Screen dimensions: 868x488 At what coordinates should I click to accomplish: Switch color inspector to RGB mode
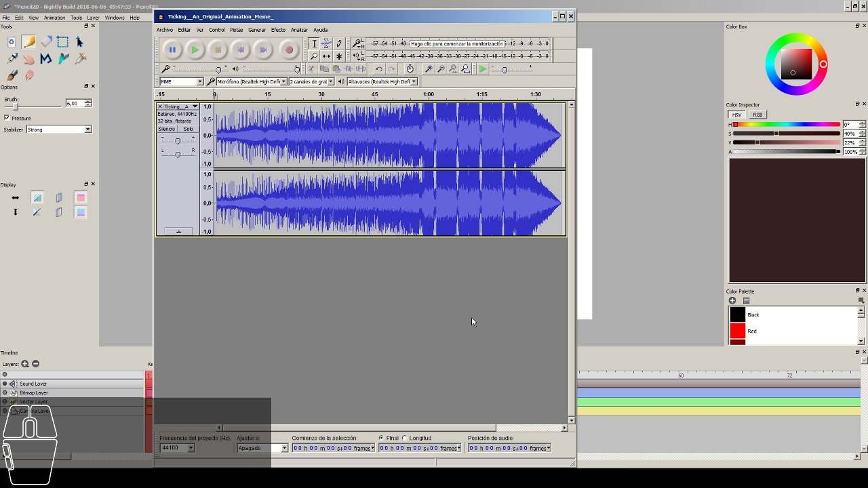[x=757, y=115]
